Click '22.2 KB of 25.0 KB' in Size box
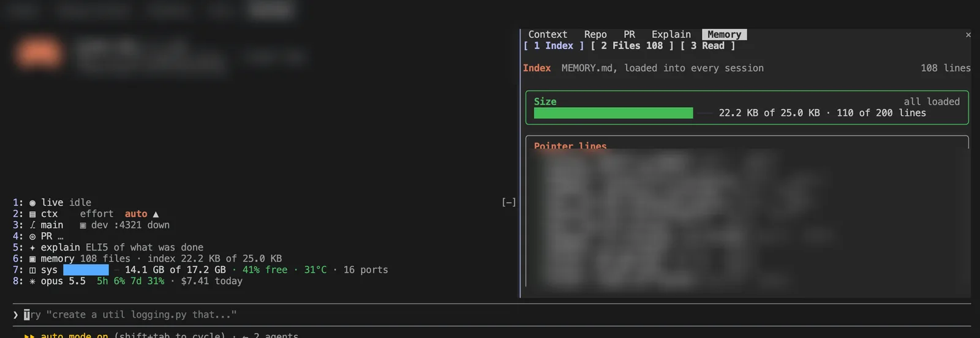Viewport: 980px width, 338px height. (769, 113)
